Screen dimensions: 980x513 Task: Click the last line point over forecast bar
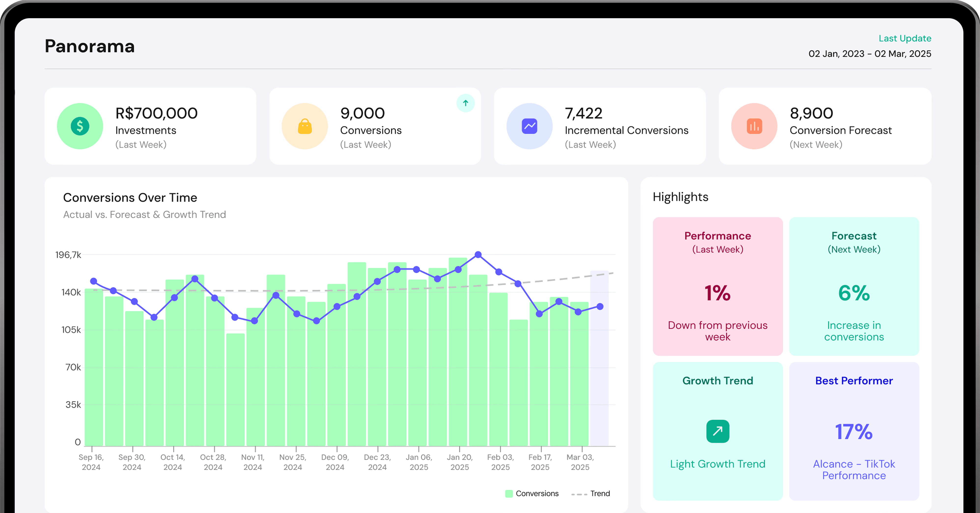point(600,307)
